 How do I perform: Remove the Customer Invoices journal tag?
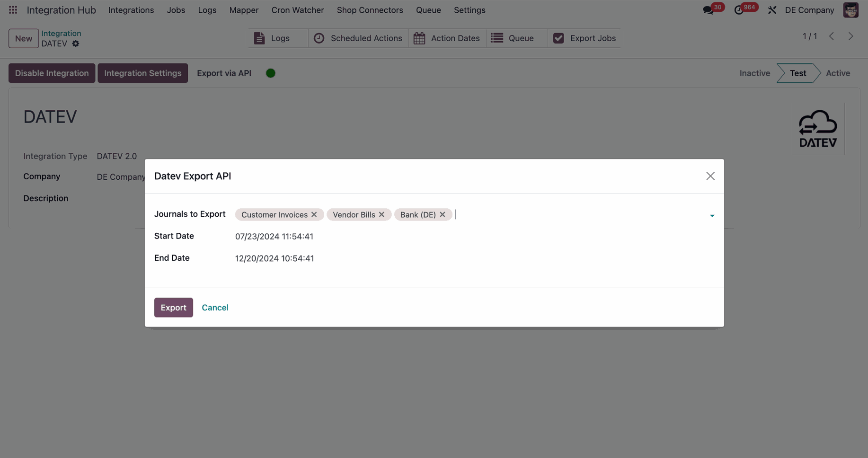point(314,214)
